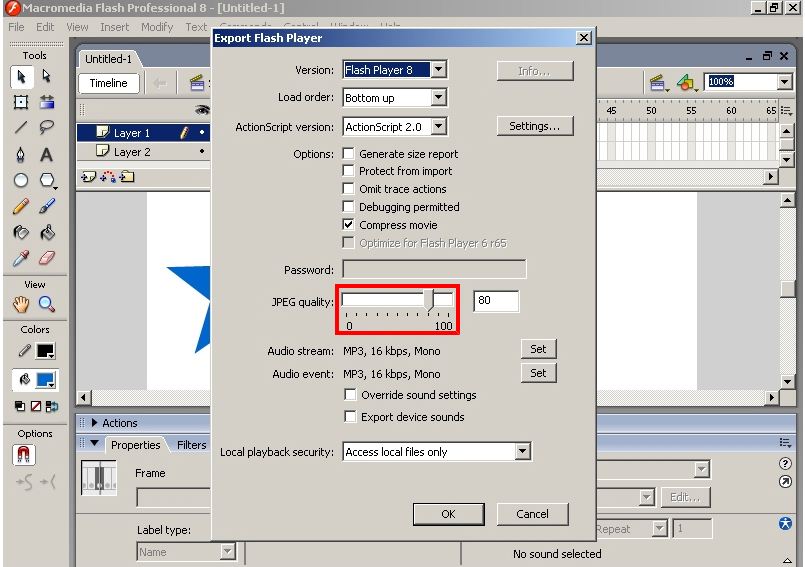Viewport: 805px width, 567px height.
Task: Open the Label type Name dropdown
Action: pos(227,552)
